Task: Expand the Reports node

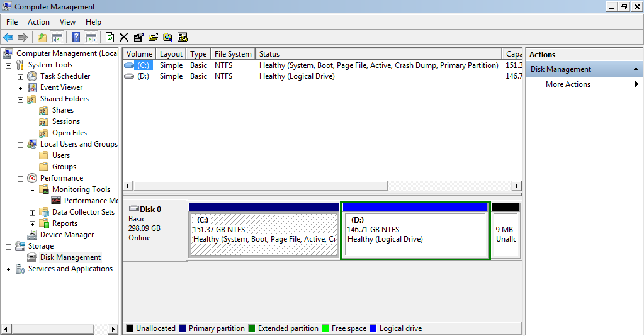Action: pos(32,224)
